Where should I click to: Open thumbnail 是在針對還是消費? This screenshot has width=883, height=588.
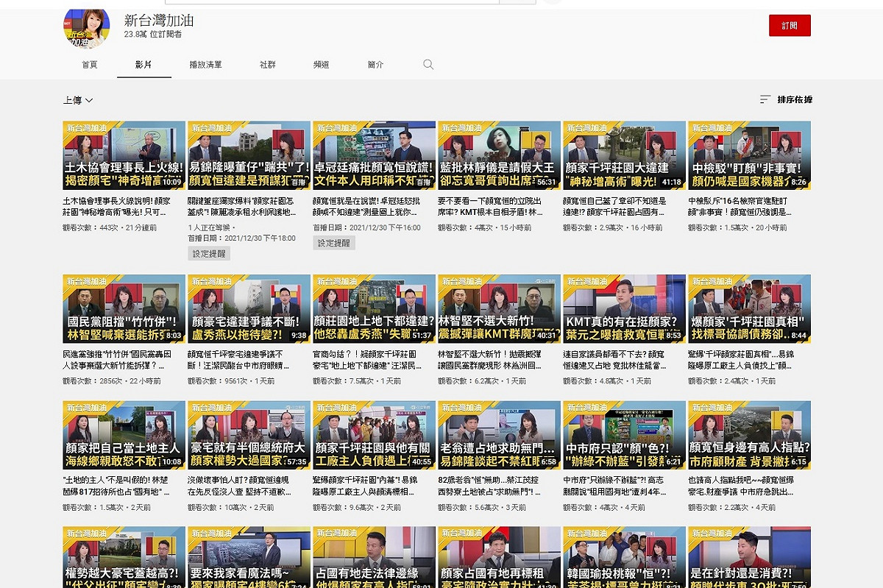point(749,557)
